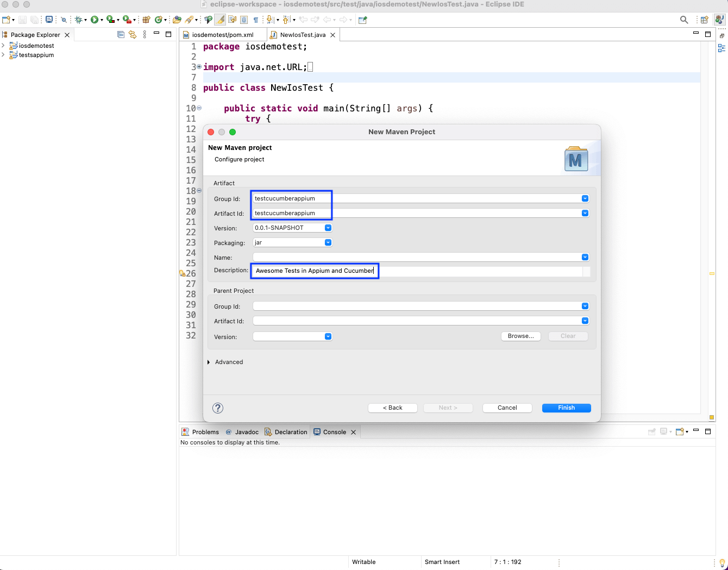Switch to the Problems tab

(x=205, y=433)
